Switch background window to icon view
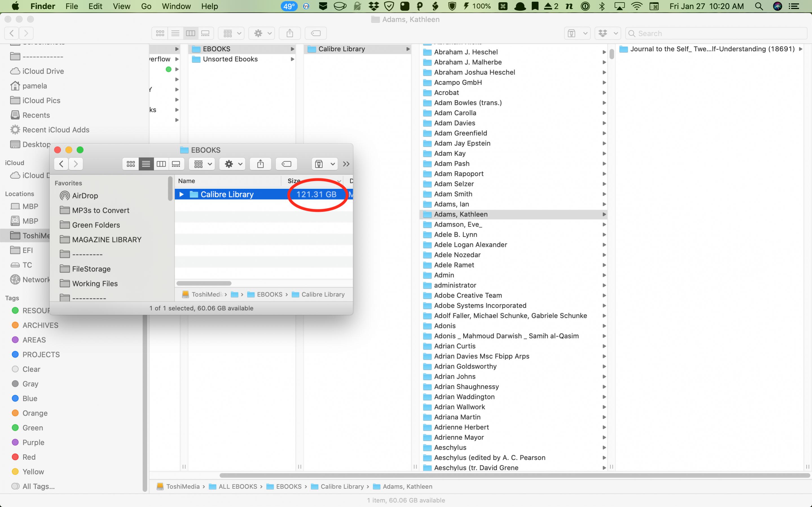This screenshot has width=812, height=507. pos(160,33)
